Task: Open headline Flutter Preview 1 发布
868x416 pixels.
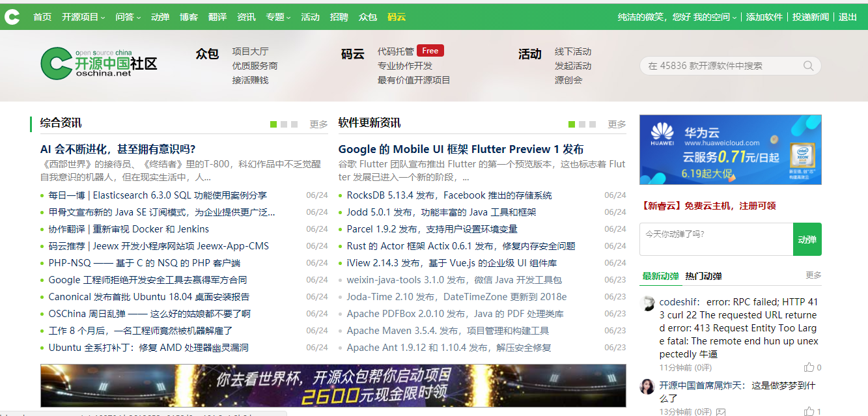Action: [461, 149]
